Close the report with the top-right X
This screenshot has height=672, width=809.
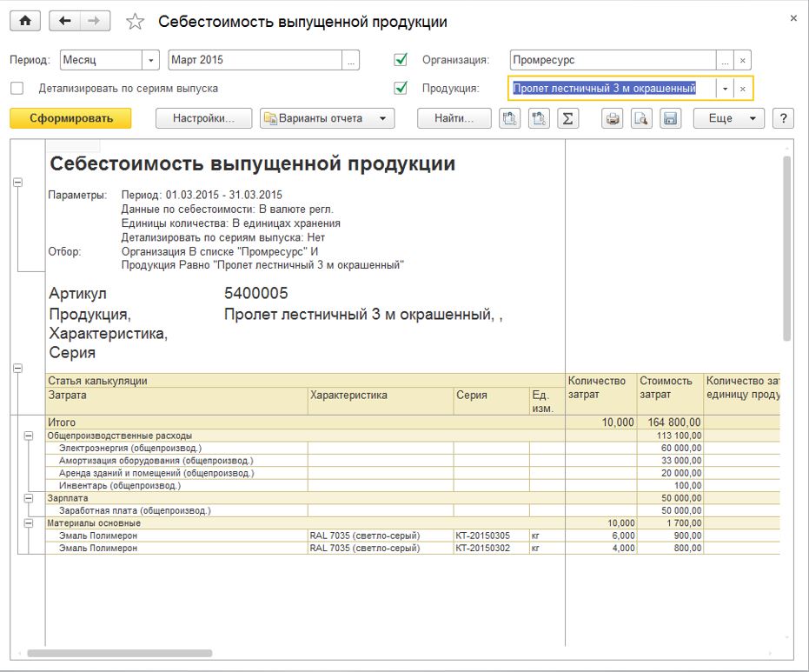click(x=793, y=18)
